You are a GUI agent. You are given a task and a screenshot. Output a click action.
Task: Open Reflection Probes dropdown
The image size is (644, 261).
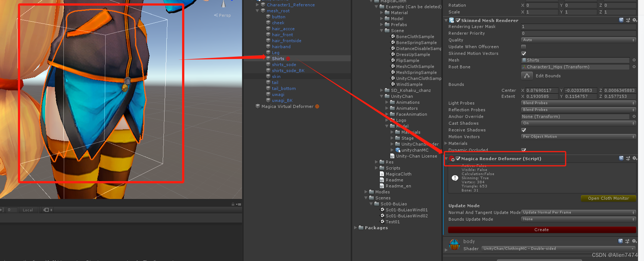tap(578, 110)
